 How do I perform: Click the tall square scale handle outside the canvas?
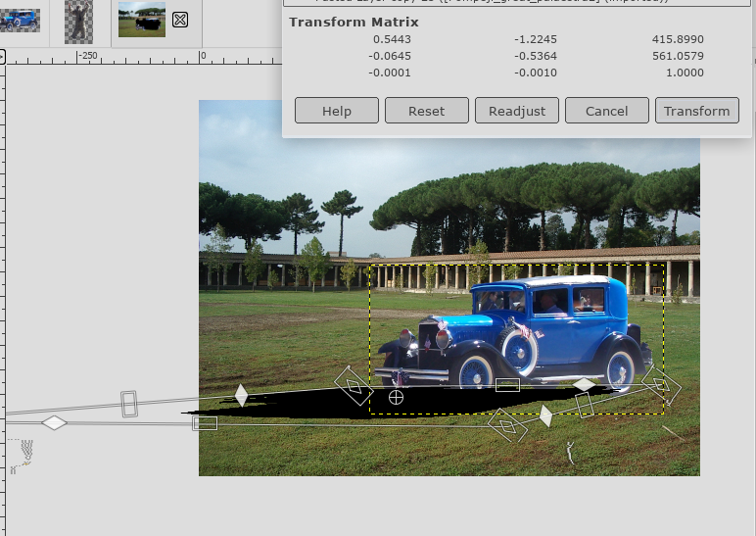pos(128,404)
